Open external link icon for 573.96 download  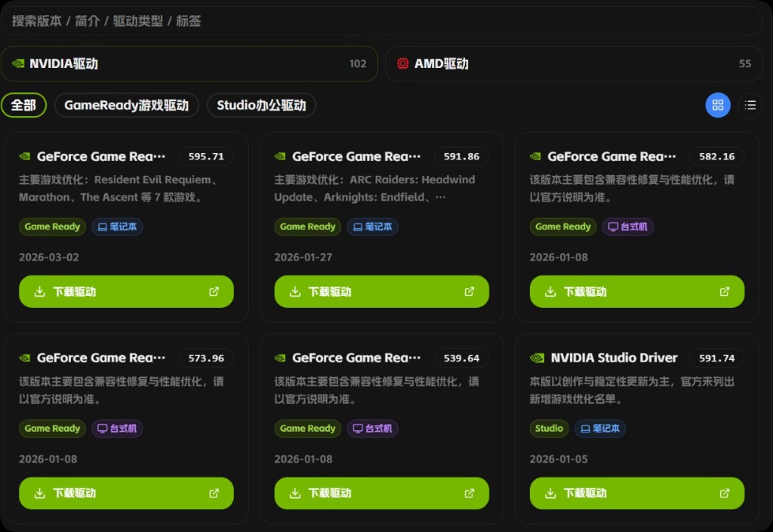click(x=214, y=493)
